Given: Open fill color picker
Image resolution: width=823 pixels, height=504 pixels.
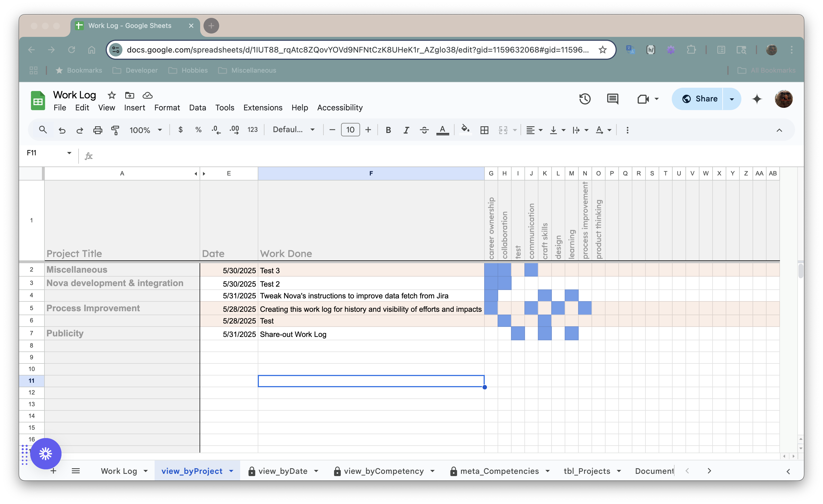Looking at the screenshot, I should 465,129.
